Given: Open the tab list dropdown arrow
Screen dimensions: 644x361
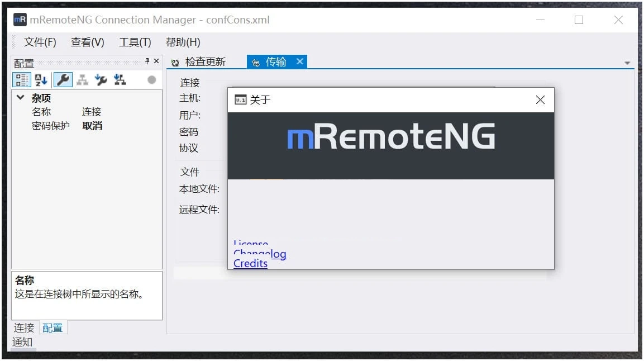Looking at the screenshot, I should click(x=628, y=63).
